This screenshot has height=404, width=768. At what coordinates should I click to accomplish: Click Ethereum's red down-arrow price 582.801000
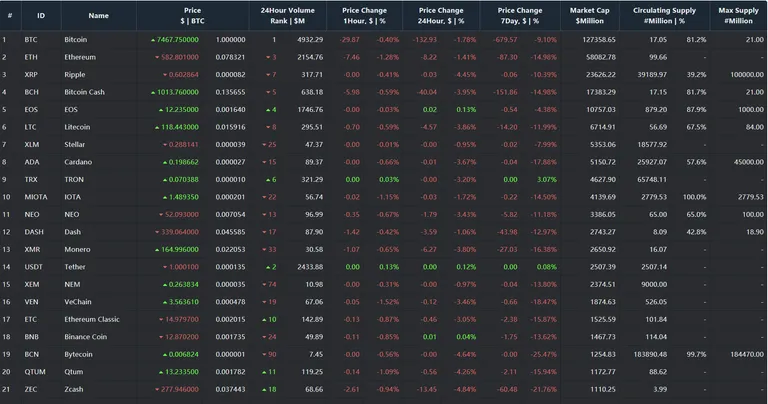point(177,57)
